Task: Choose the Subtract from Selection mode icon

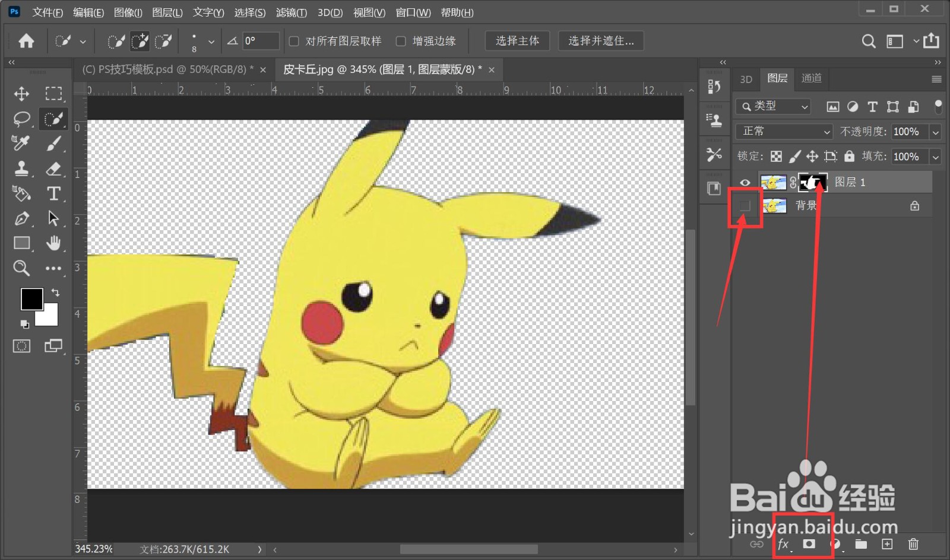Action: (x=163, y=41)
